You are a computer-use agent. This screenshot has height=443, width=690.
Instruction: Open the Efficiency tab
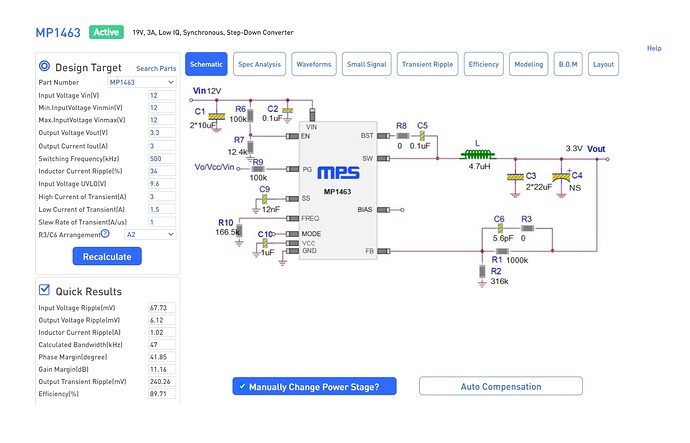484,64
